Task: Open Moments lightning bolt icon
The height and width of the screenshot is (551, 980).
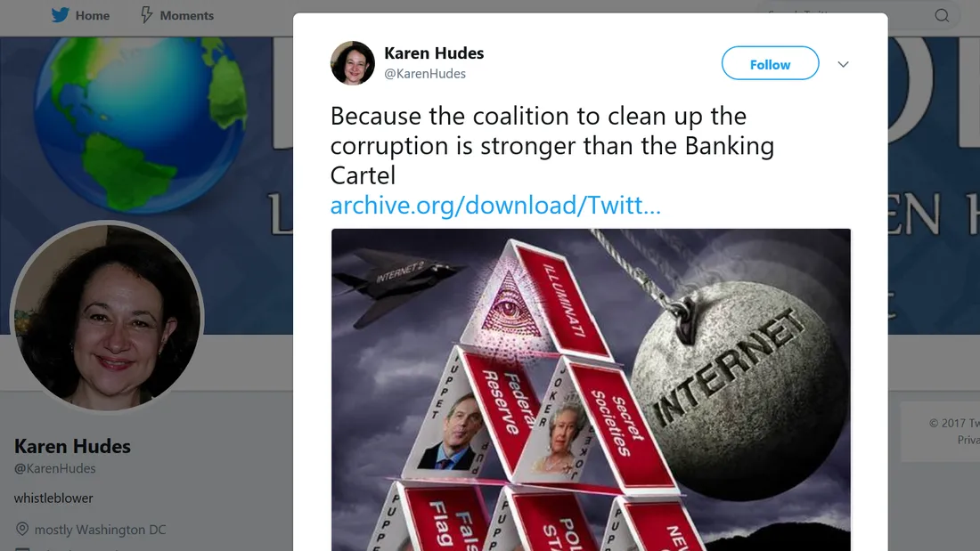Action: click(146, 15)
